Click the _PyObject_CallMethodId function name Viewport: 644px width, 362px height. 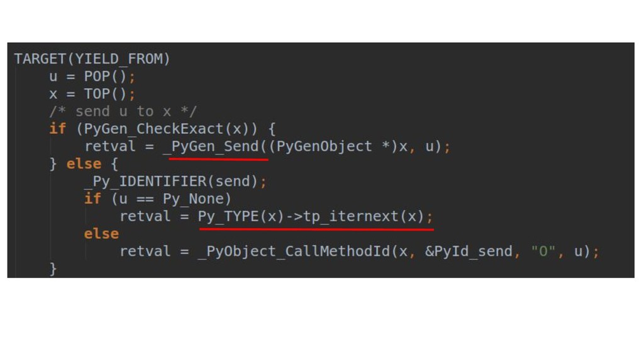(x=294, y=251)
